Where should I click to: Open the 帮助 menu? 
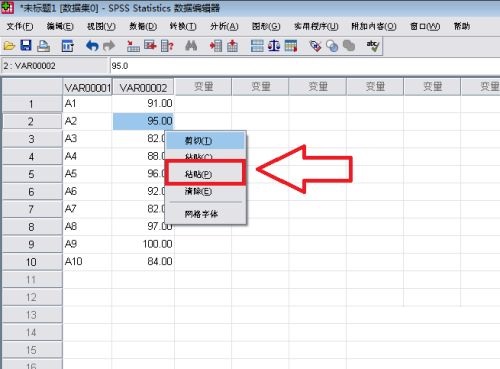click(x=462, y=26)
